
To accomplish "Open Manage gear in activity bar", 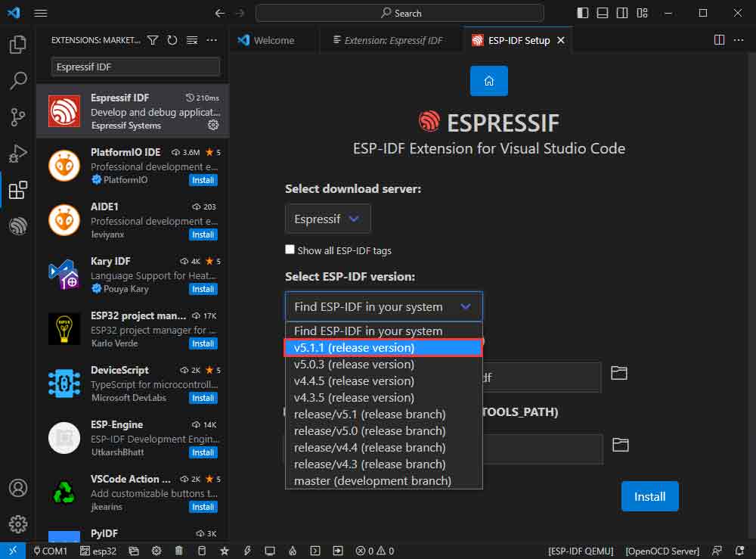I will [18, 524].
